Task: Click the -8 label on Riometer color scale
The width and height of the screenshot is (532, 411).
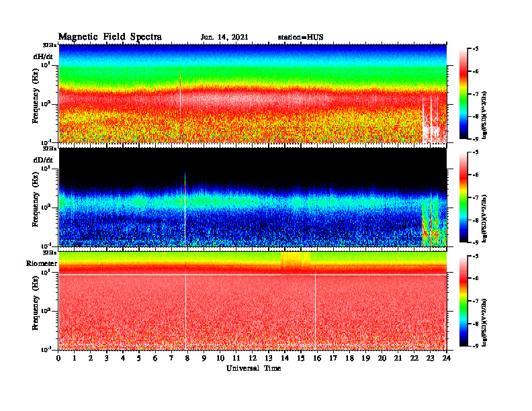Action: [x=476, y=324]
